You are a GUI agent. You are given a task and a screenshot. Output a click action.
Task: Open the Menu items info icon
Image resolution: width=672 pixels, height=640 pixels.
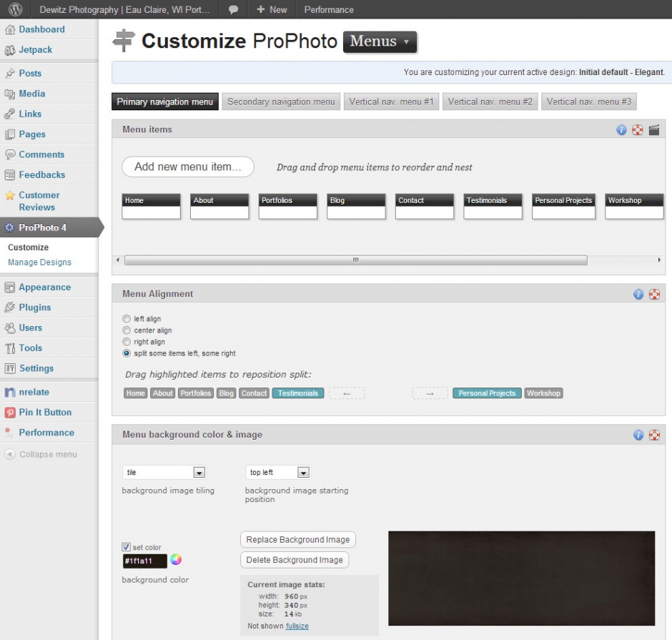coord(621,130)
